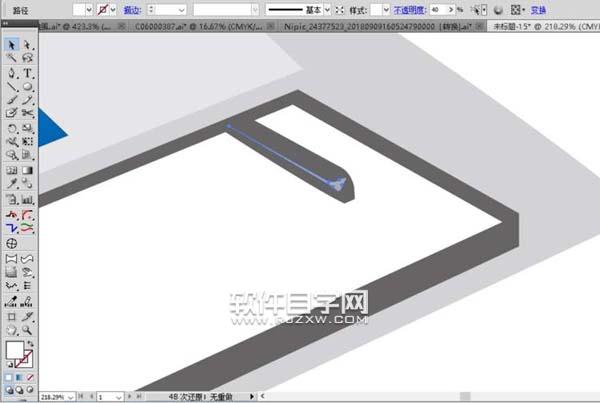Close the Nipic_24377523 tab
This screenshot has width=600, height=403.
[x=478, y=26]
